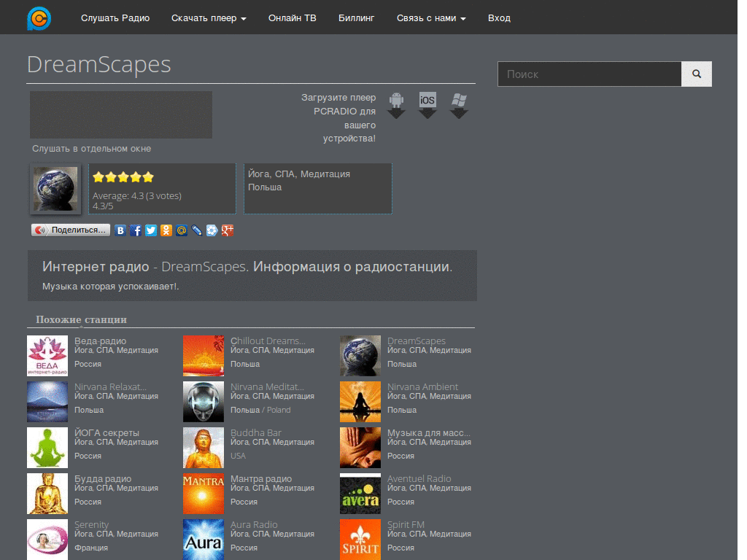Rate the station with the fifth star
Image resolution: width=747 pixels, height=560 pixels.
[x=148, y=177]
